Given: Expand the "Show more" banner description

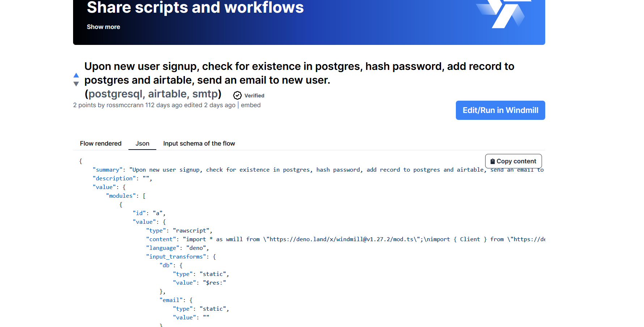Looking at the screenshot, I should (103, 26).
